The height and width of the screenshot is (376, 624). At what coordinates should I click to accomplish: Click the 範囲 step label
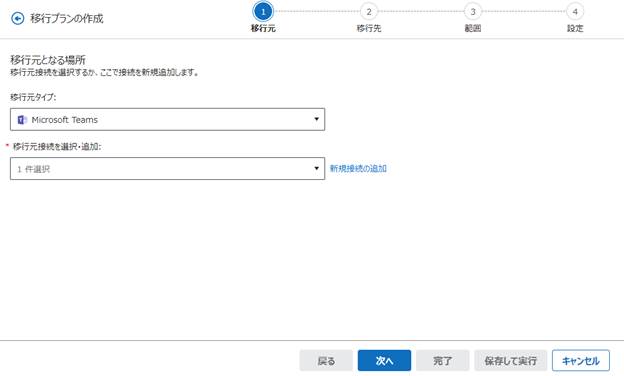tap(473, 28)
